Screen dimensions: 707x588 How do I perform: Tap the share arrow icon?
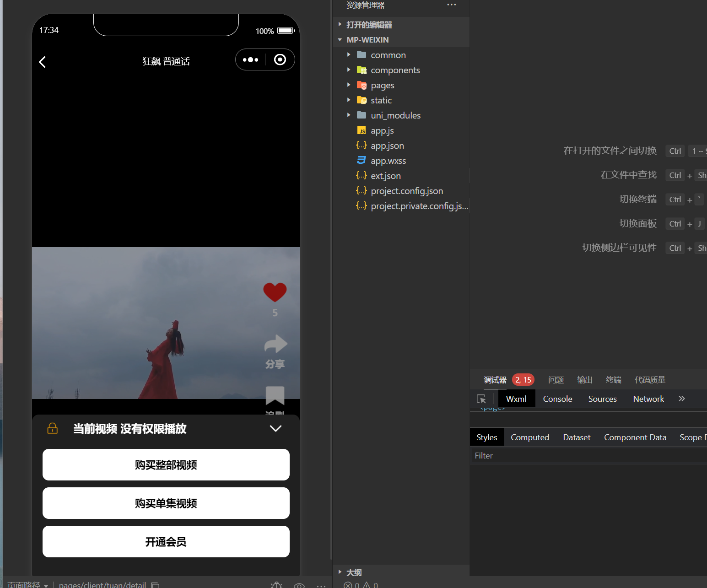275,344
